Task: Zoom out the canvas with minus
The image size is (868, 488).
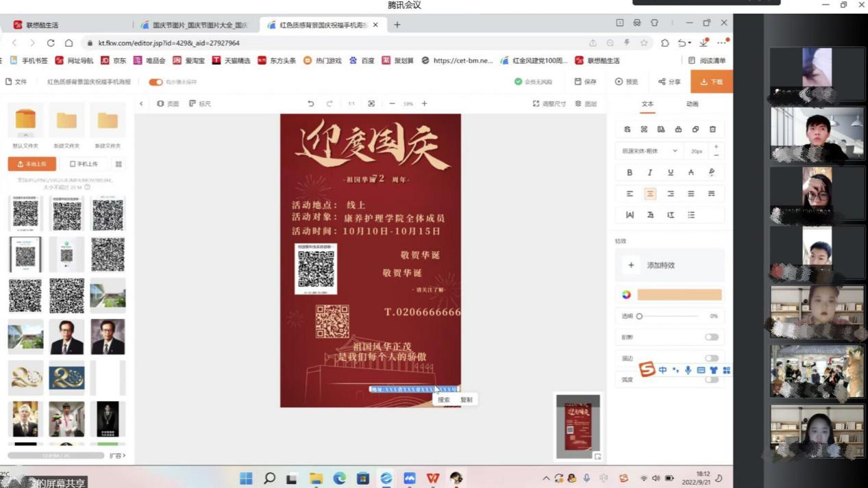Action: pyautogui.click(x=392, y=103)
